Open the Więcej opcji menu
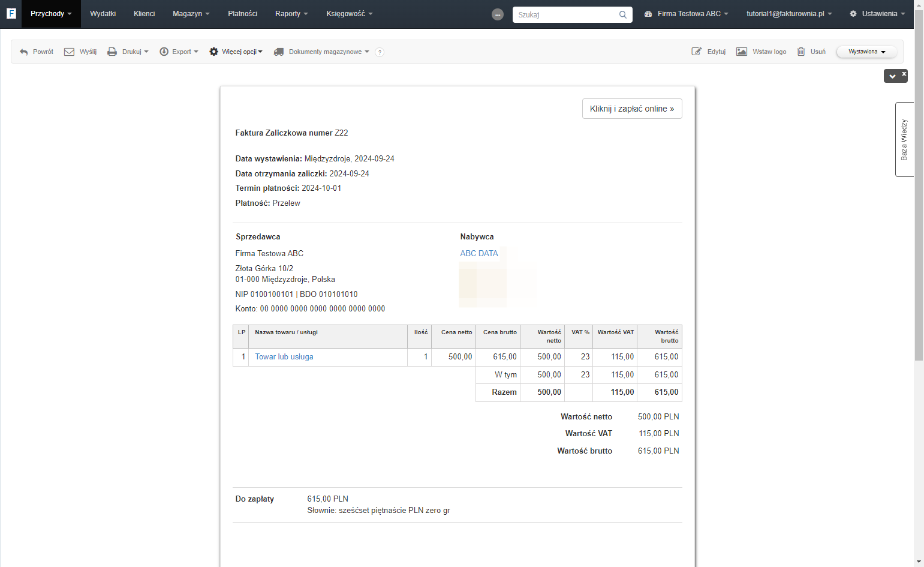 tap(236, 52)
